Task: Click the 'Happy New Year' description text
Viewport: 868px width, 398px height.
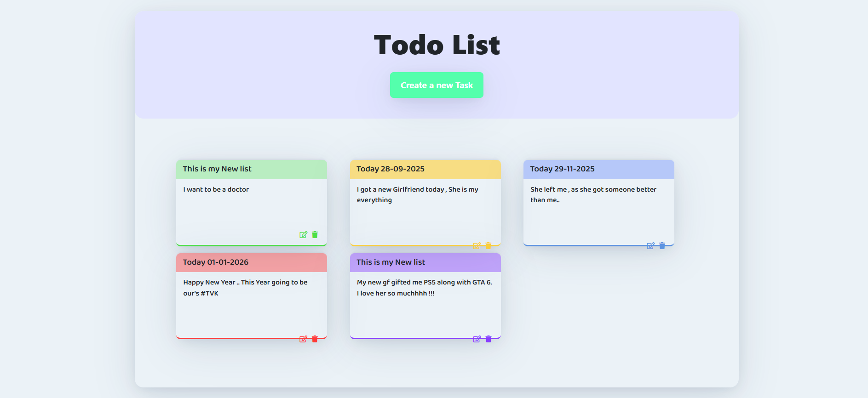Action: [245, 288]
